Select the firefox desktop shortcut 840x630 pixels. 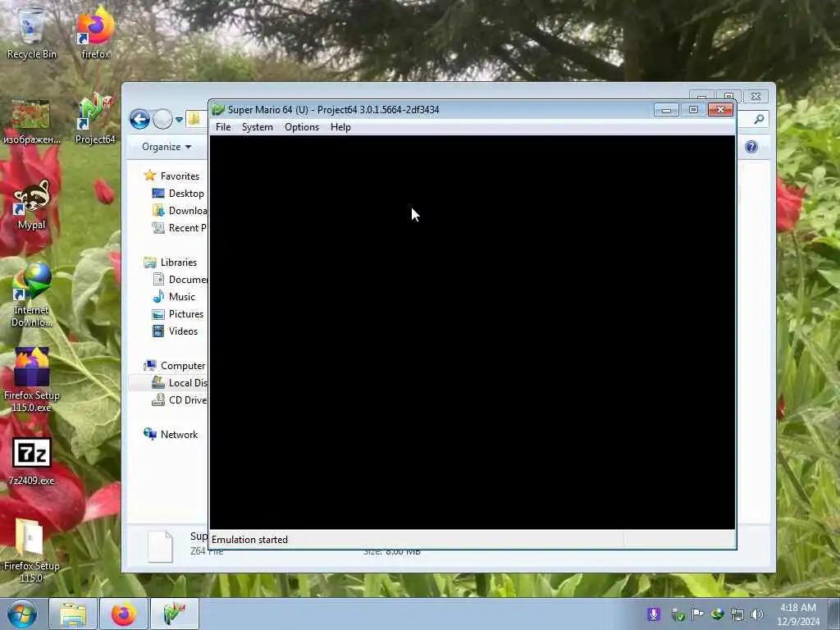(x=95, y=33)
